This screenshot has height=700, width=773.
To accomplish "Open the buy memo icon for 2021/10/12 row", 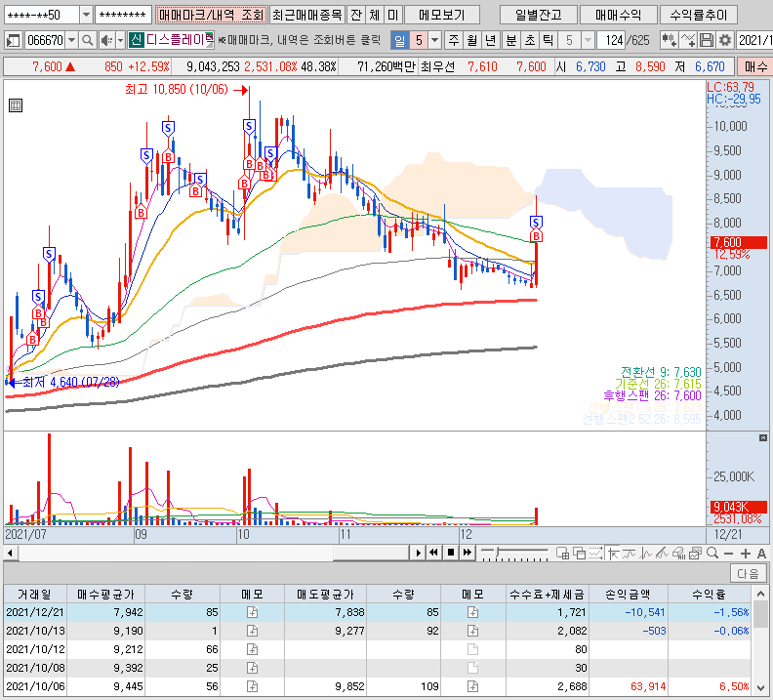I will tap(252, 649).
